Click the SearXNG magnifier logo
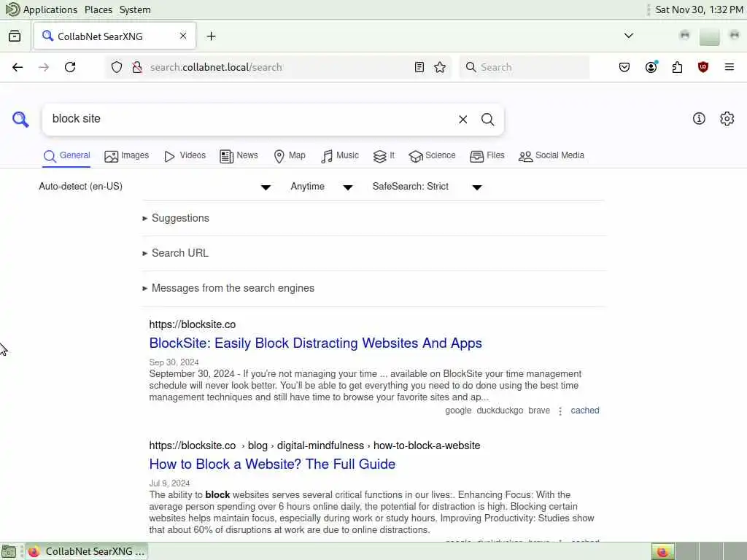The image size is (747, 560). (20, 119)
